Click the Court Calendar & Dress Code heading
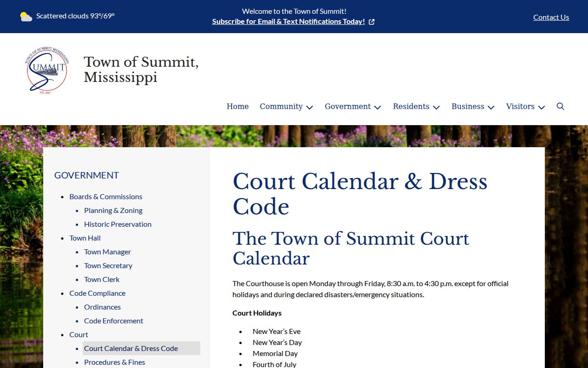 pyautogui.click(x=360, y=194)
